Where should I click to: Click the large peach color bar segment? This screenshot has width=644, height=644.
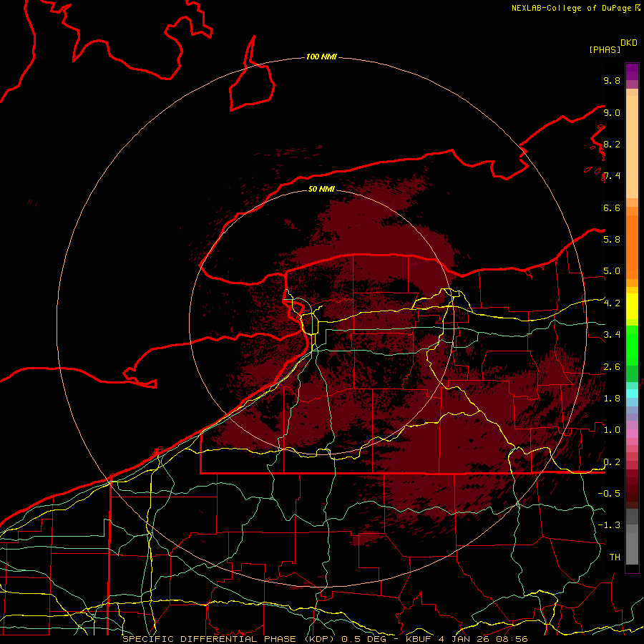(x=632, y=147)
